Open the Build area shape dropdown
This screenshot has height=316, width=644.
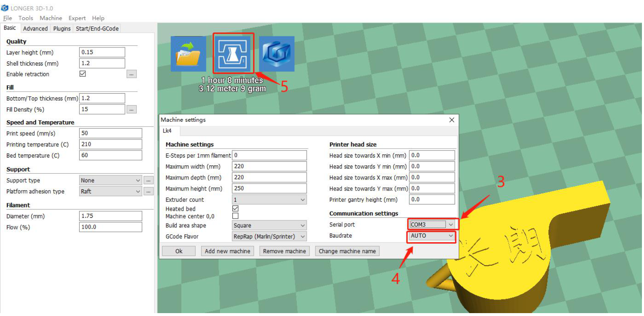pyautogui.click(x=270, y=226)
